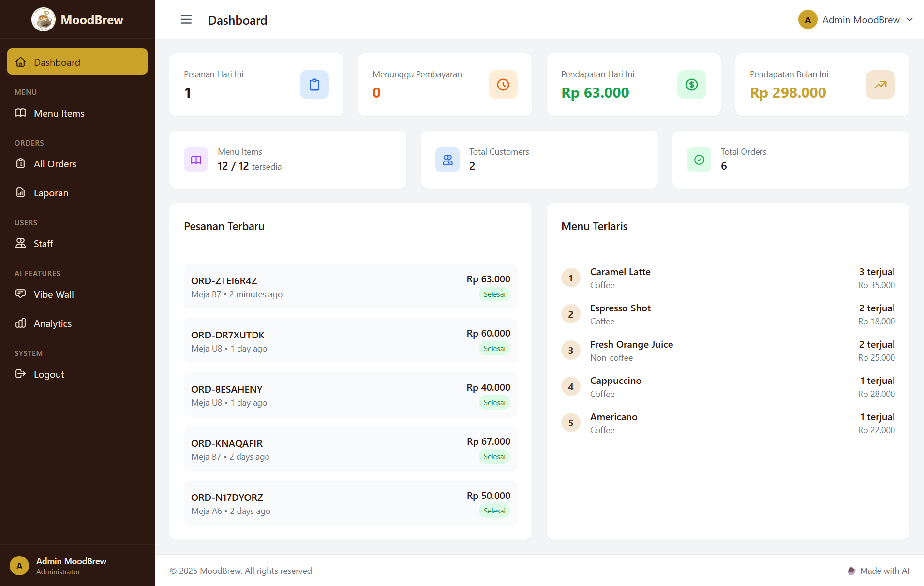Viewport: 924px width, 586px height.
Task: Click the All Orders clipboard icon
Action: pyautogui.click(x=21, y=163)
